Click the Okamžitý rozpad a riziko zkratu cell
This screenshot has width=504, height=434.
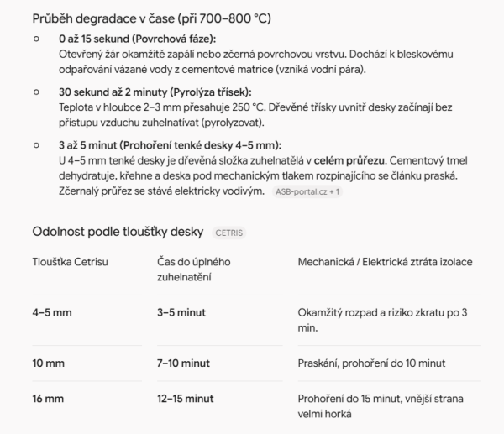click(382, 320)
